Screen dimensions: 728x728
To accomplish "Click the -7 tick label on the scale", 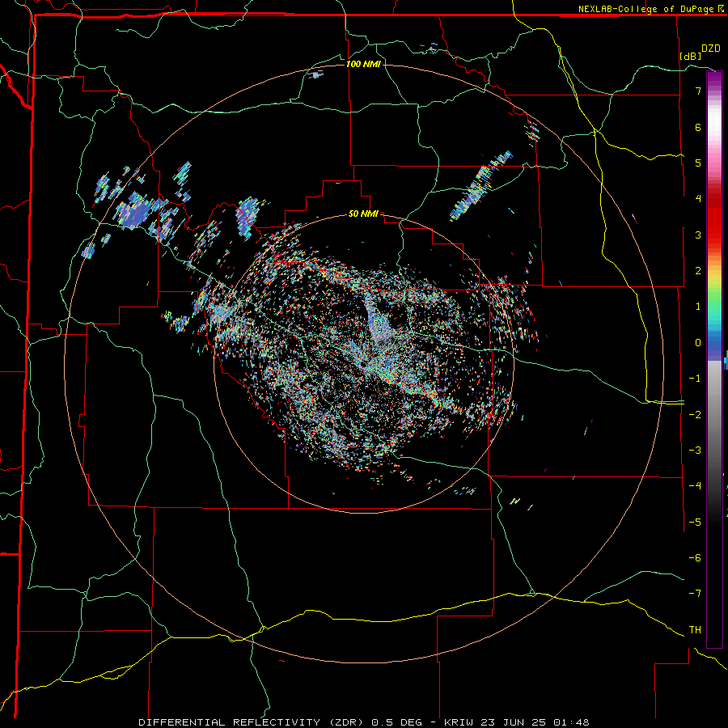I will (695, 594).
